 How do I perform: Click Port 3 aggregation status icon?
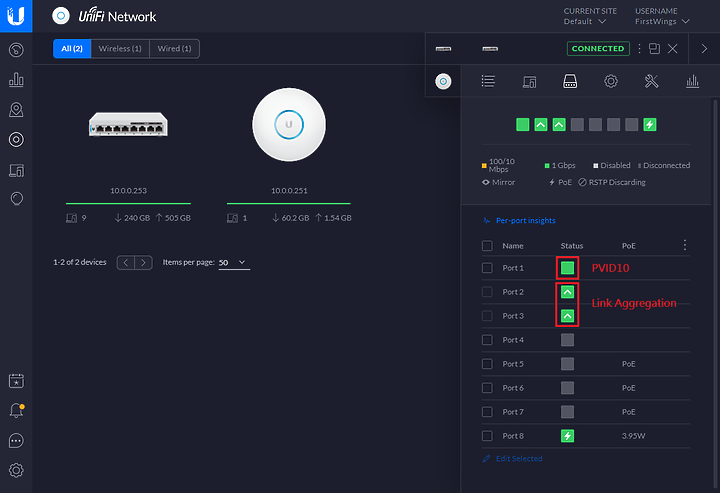pyautogui.click(x=568, y=316)
